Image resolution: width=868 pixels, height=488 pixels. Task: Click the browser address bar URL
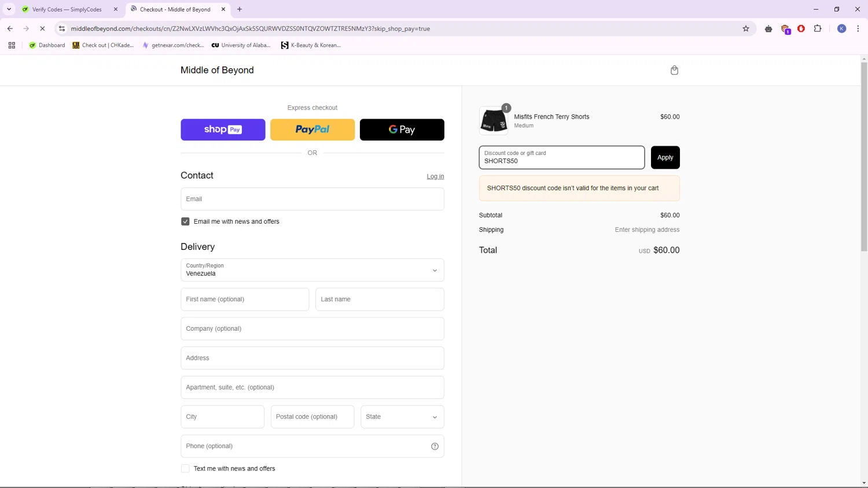[x=251, y=28]
